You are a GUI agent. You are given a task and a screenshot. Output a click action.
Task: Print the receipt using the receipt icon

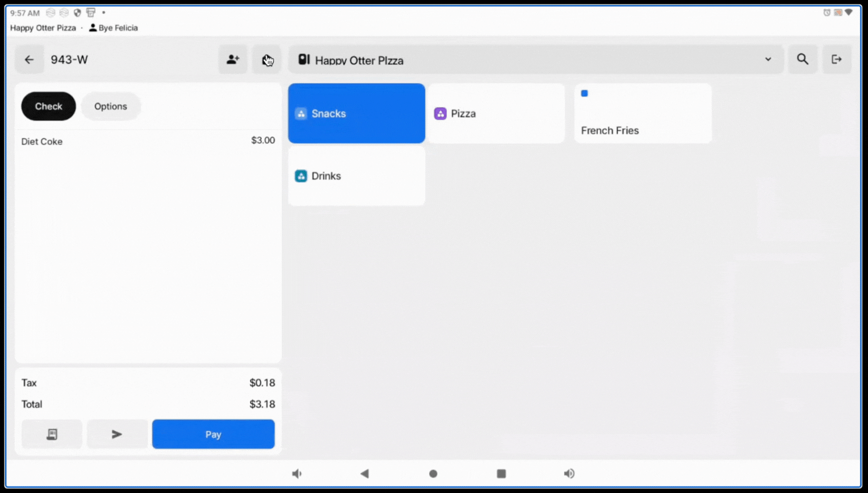pos(52,434)
